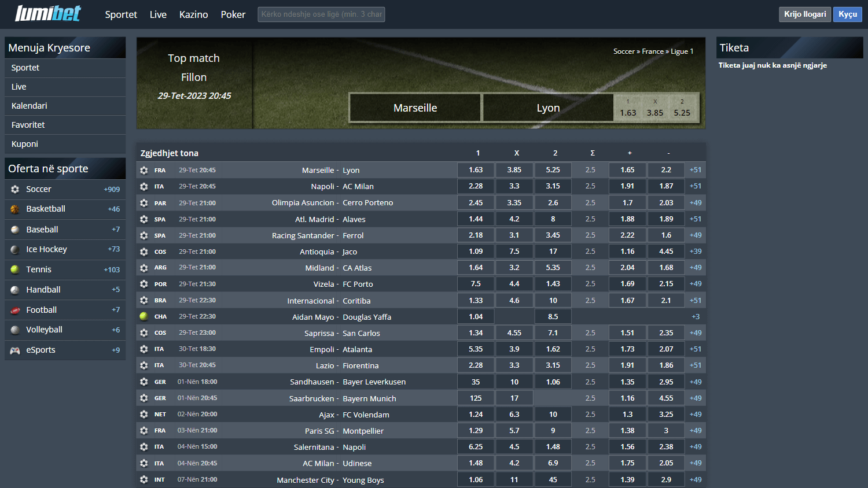Expand +51 markets for Marseille - Lyon
Screen dimensions: 868x488
point(696,170)
